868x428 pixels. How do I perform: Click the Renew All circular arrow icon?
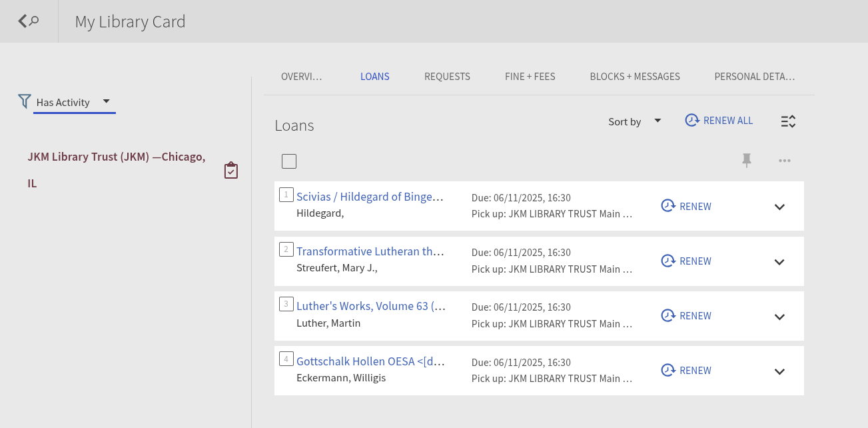(x=692, y=120)
